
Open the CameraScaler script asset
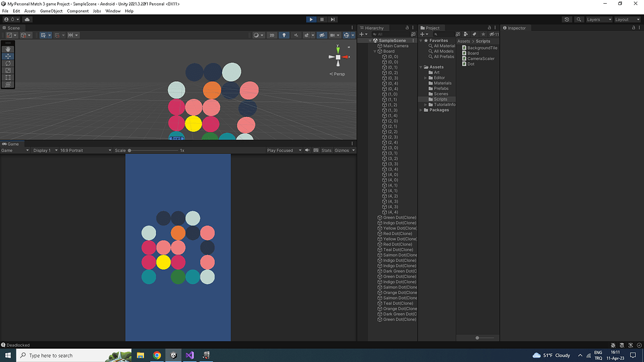pos(480,58)
